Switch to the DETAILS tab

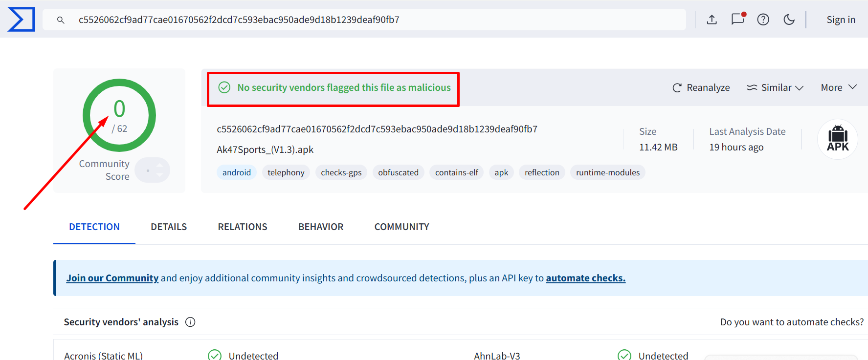point(169,227)
